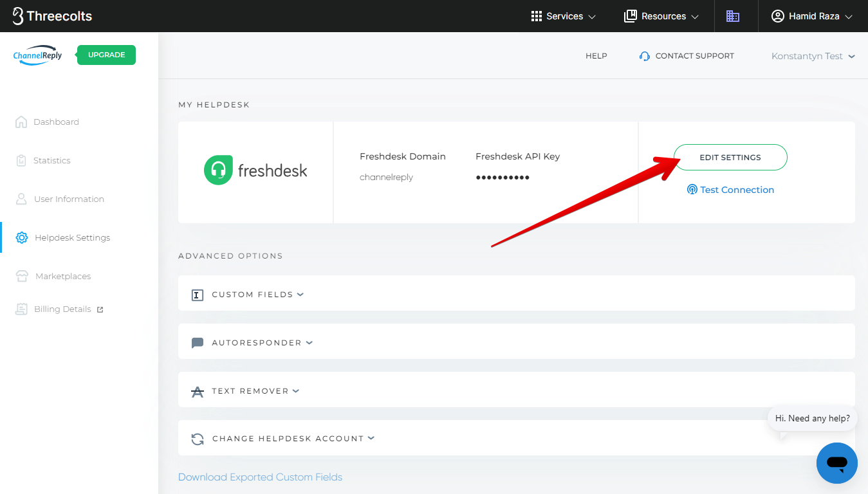Click the 'Hi. Need any help?' bubble
The height and width of the screenshot is (494, 868).
(813, 418)
